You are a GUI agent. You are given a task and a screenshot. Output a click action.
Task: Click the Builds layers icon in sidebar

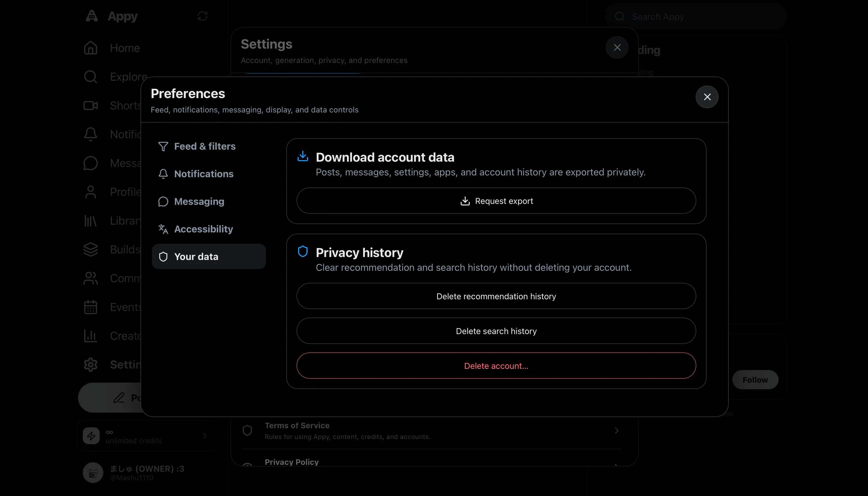click(x=91, y=249)
